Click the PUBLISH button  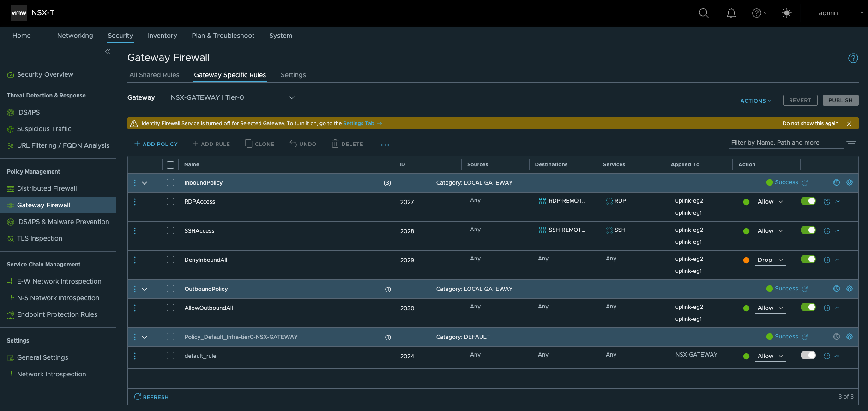[x=840, y=100]
